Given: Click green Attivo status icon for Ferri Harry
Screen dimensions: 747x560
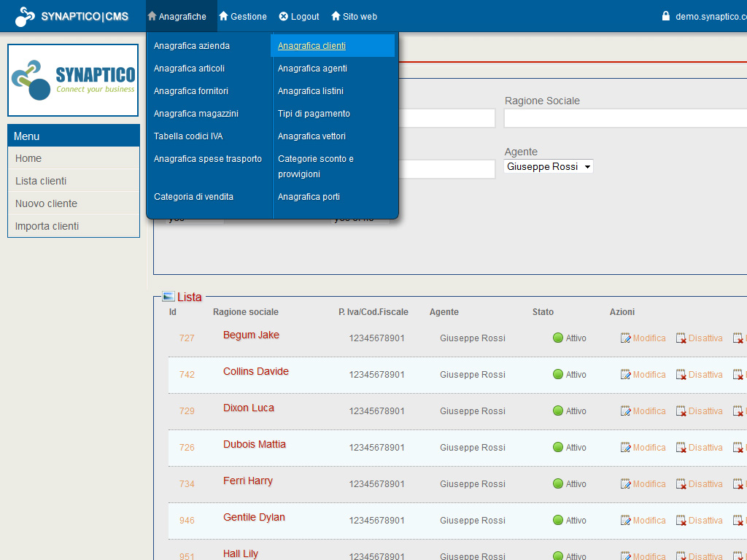Looking at the screenshot, I should coord(558,484).
